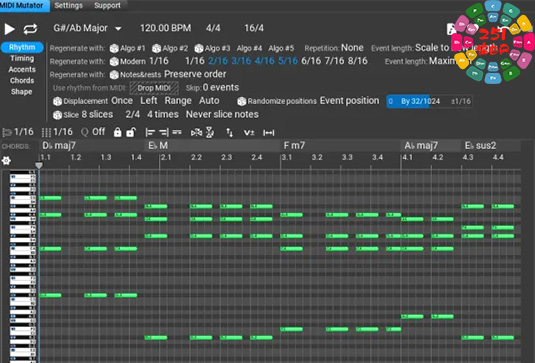Click the note length 1/16 icon
Viewport: 535px width, 363px height.
pyautogui.click(x=6, y=132)
